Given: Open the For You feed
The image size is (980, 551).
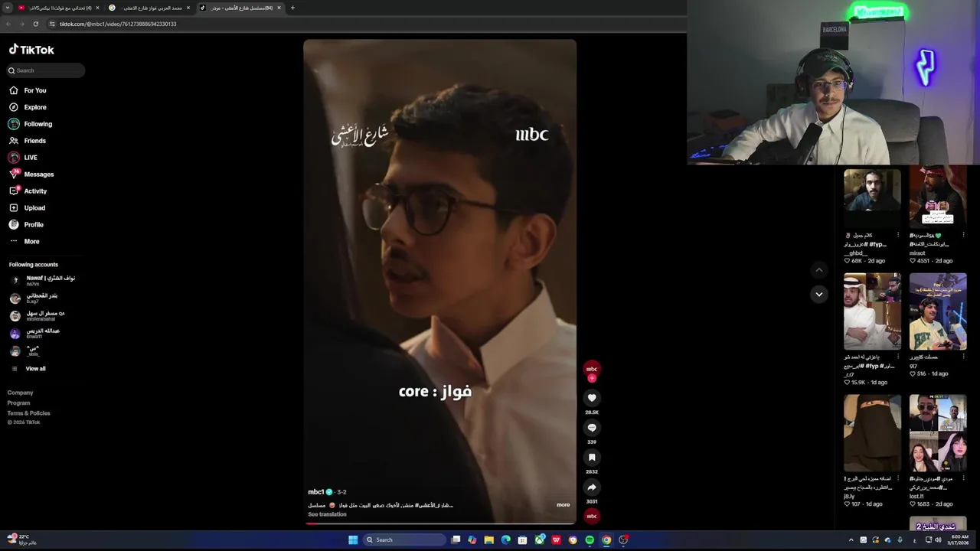Looking at the screenshot, I should (28, 90).
